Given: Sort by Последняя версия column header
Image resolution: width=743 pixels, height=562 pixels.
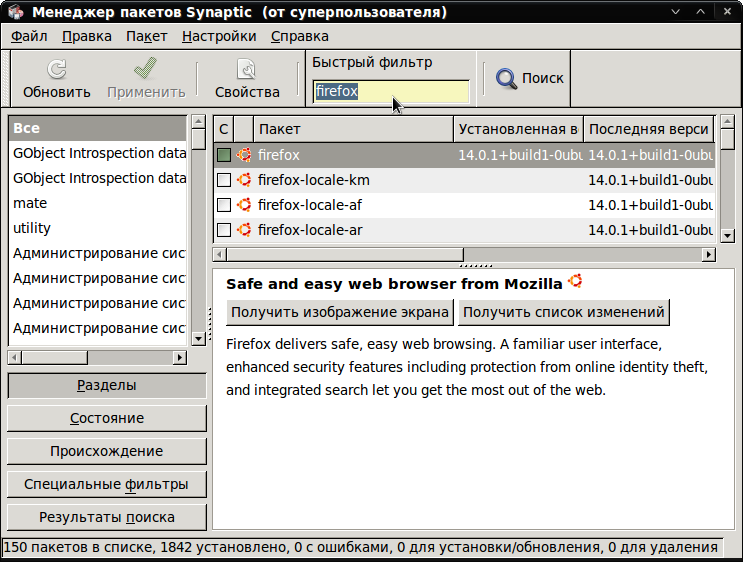Looking at the screenshot, I should 649,129.
